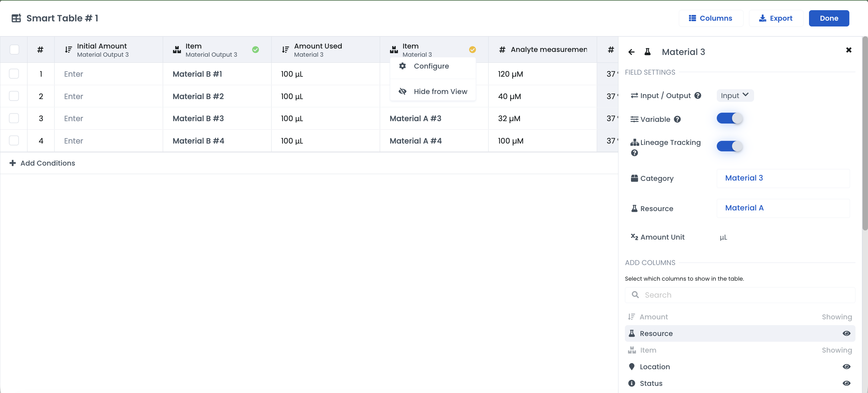This screenshot has height=393, width=868.
Task: Click the Export button
Action: click(x=776, y=18)
